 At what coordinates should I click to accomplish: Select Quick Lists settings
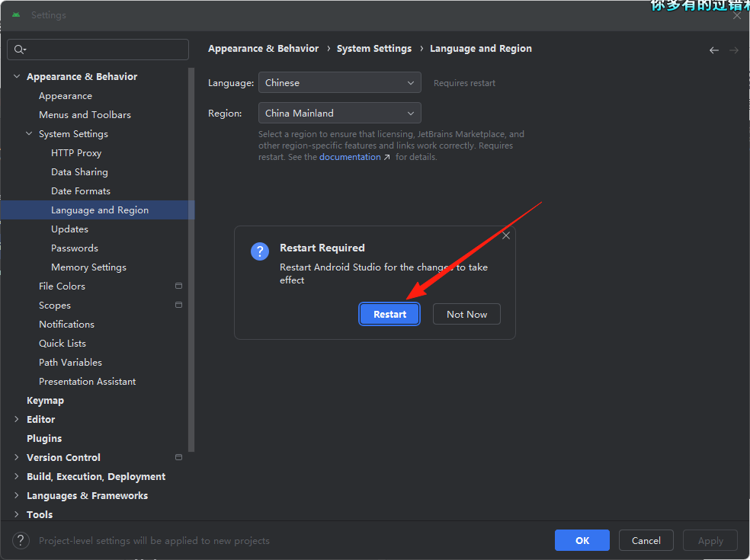[x=62, y=344]
